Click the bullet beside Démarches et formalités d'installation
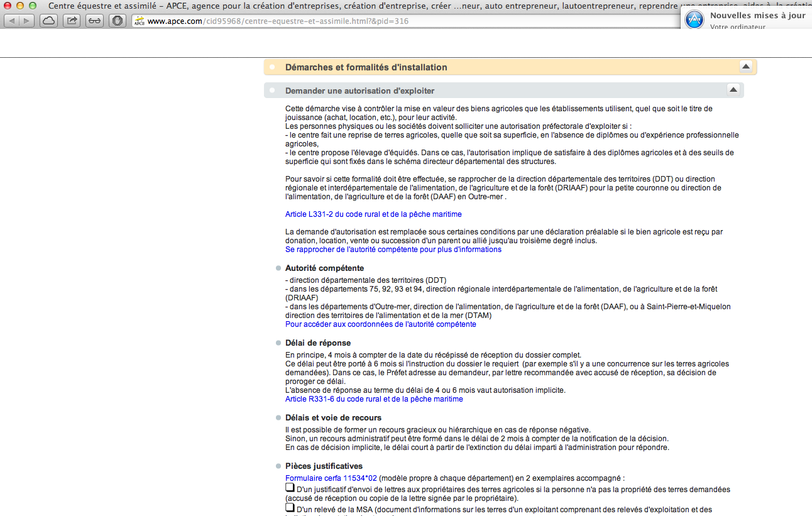This screenshot has height=516, width=812. point(272,67)
